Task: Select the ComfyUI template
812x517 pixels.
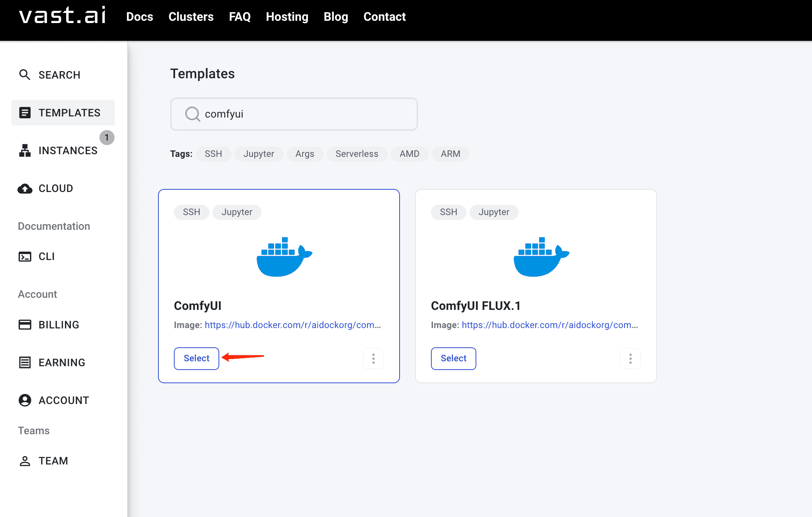Action: pos(197,358)
